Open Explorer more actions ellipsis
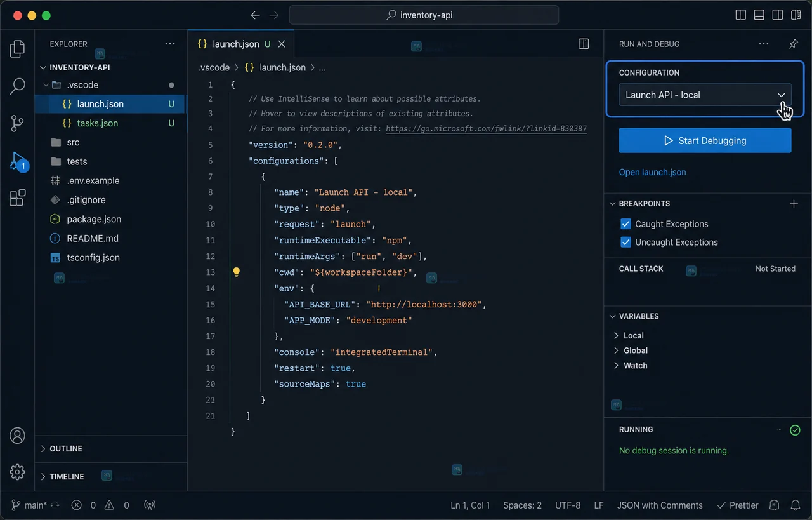812x520 pixels. 170,44
